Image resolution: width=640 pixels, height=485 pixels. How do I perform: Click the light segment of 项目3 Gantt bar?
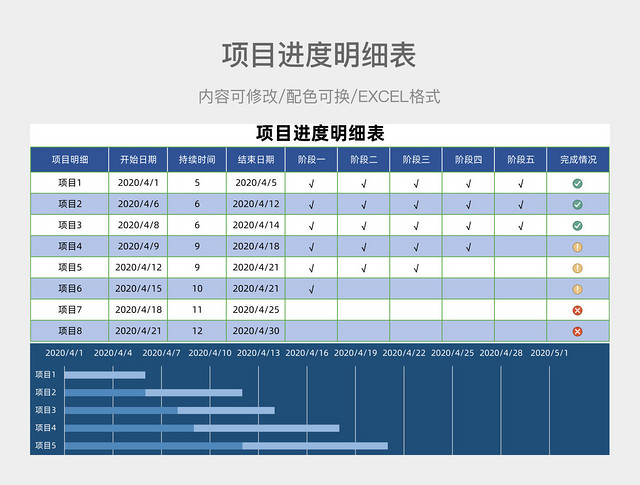pyautogui.click(x=226, y=410)
